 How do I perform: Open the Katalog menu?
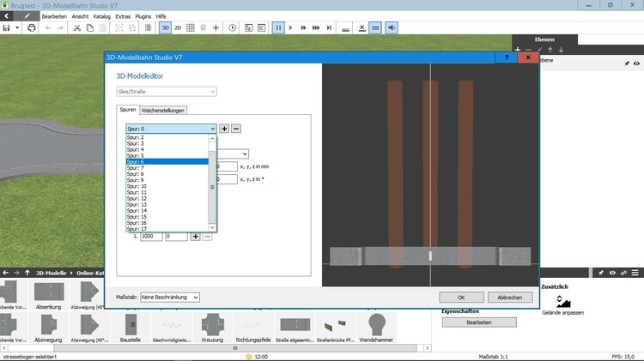pos(102,16)
